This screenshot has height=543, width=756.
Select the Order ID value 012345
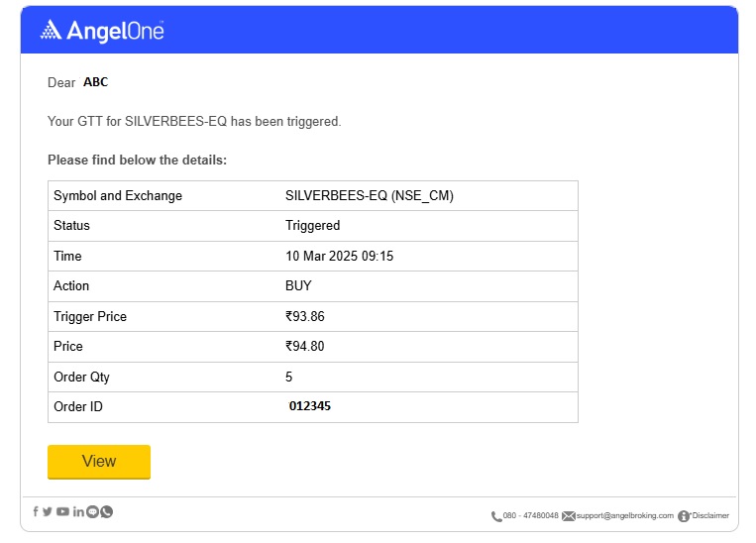point(312,407)
